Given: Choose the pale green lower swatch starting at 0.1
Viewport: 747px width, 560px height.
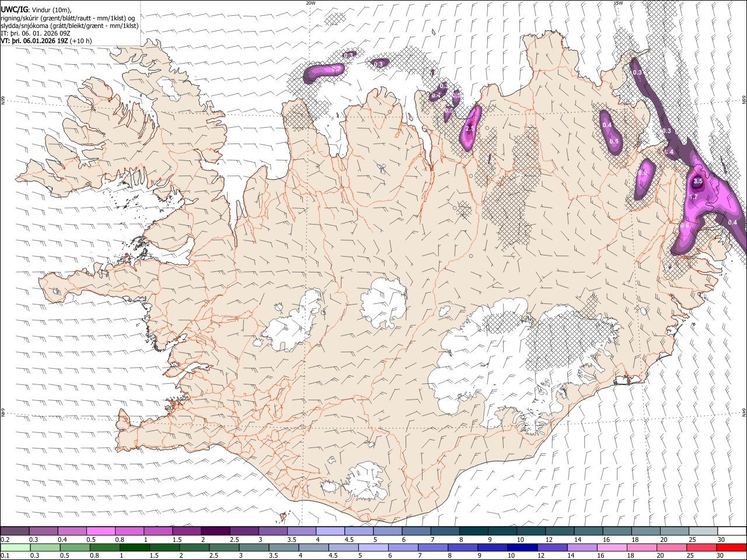Looking at the screenshot, I should (x=15, y=547).
